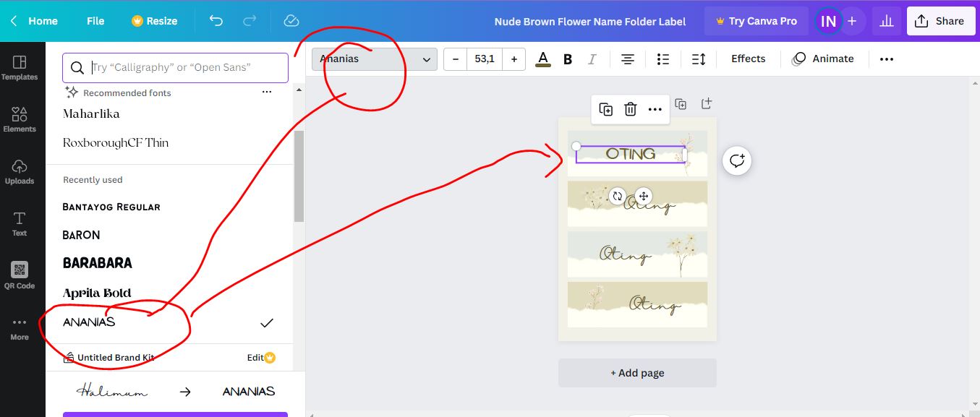Open the insights bar chart icon
The height and width of the screenshot is (417, 980).
coord(887,21)
